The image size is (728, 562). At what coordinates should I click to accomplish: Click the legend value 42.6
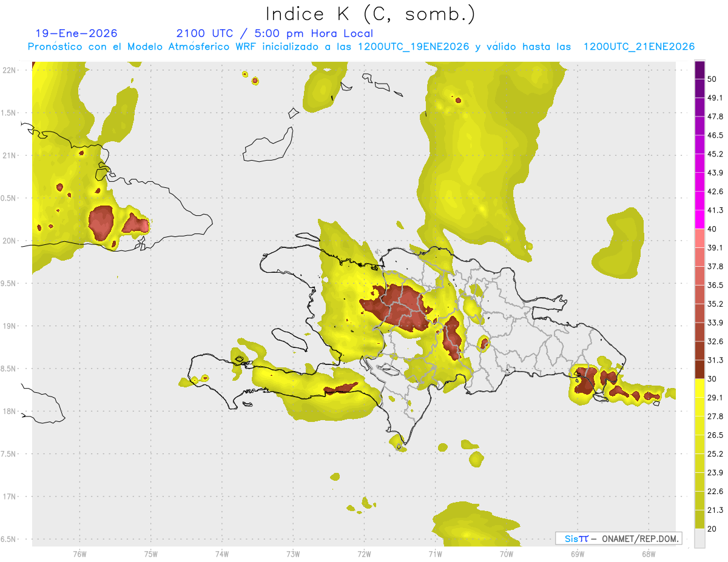pos(715,192)
